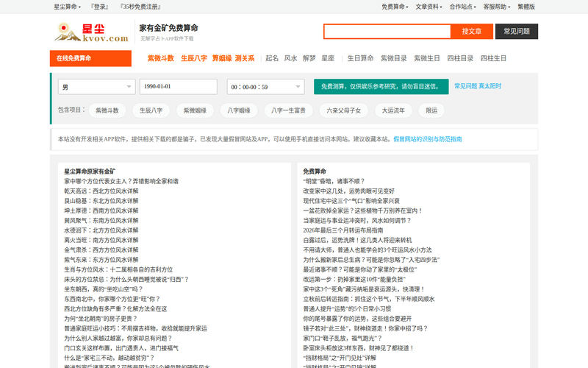This screenshot has height=368, width=588.
Task: Open article 改变家中这几处，运势肉眼可见变好
Action: click(x=348, y=191)
